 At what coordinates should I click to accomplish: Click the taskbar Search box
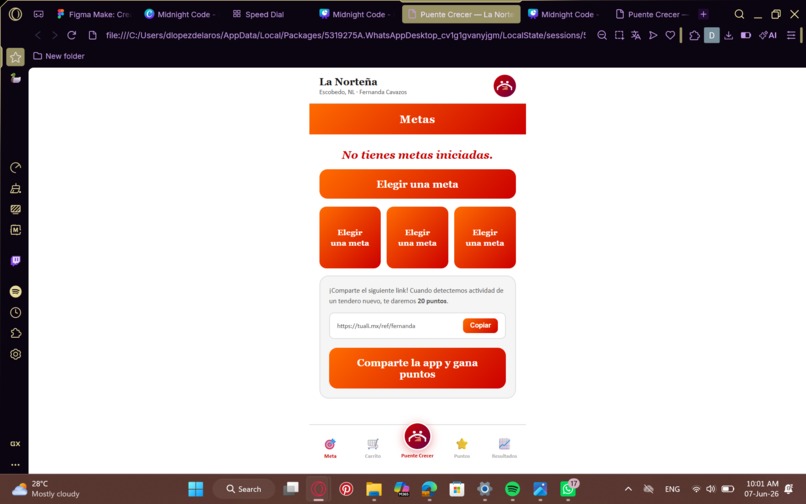[x=244, y=489]
